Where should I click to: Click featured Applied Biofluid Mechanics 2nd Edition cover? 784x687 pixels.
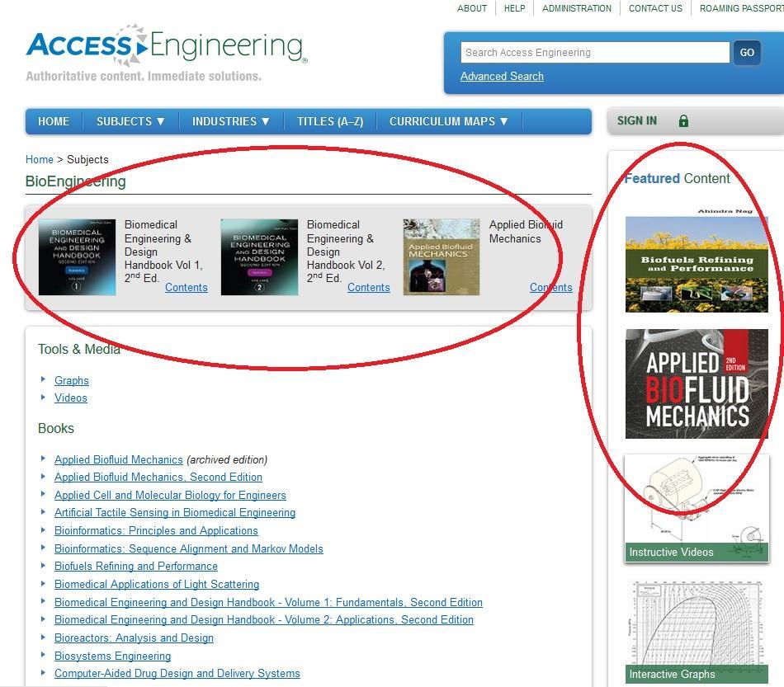click(697, 383)
